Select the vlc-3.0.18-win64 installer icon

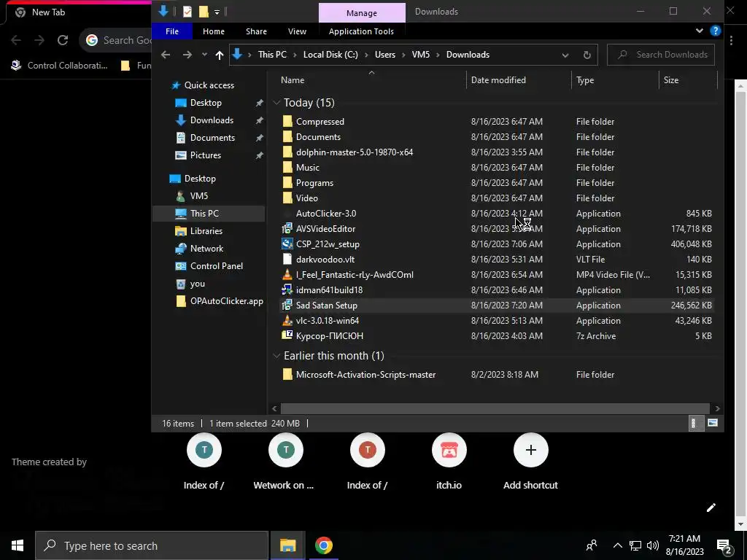(x=287, y=321)
